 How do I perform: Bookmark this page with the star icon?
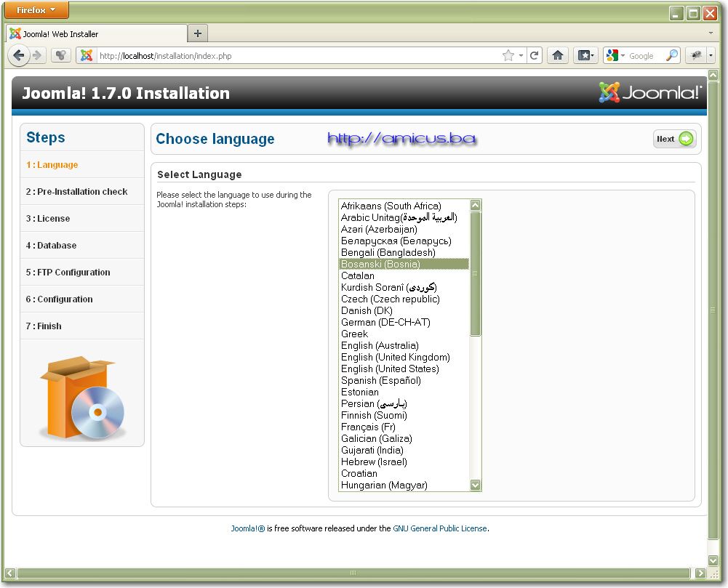pyautogui.click(x=508, y=56)
